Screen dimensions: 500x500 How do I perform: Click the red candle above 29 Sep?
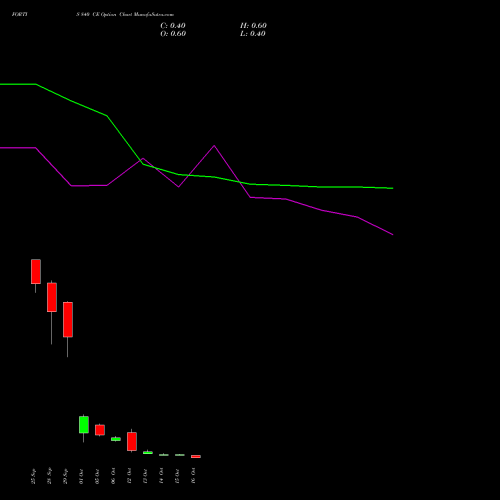[68, 319]
